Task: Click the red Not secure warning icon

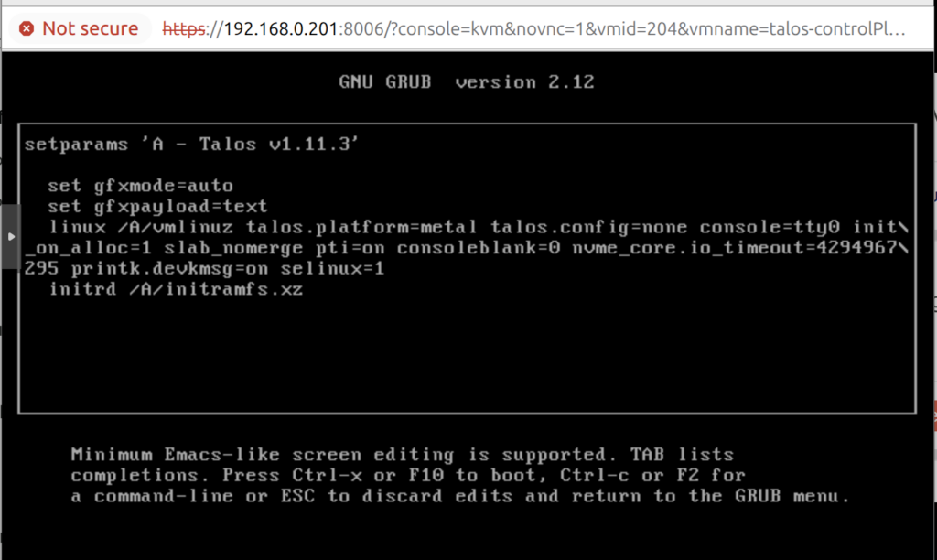Action: coord(27,28)
